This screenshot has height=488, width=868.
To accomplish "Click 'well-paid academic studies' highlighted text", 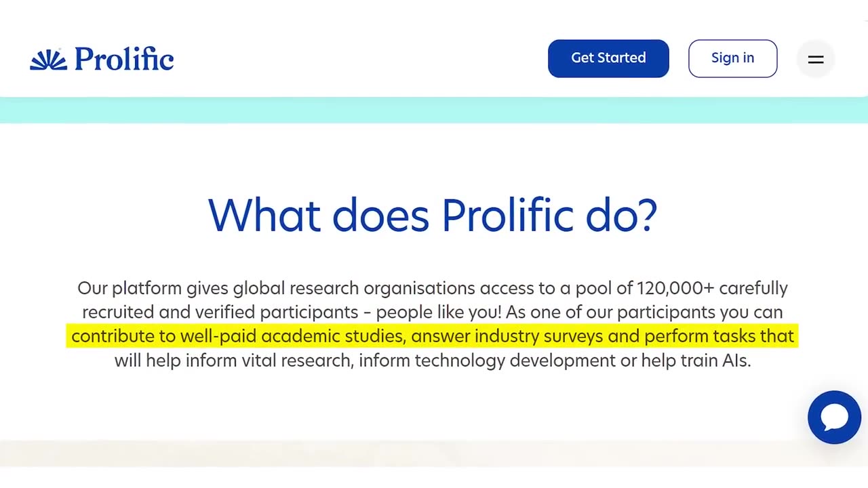I will click(292, 336).
